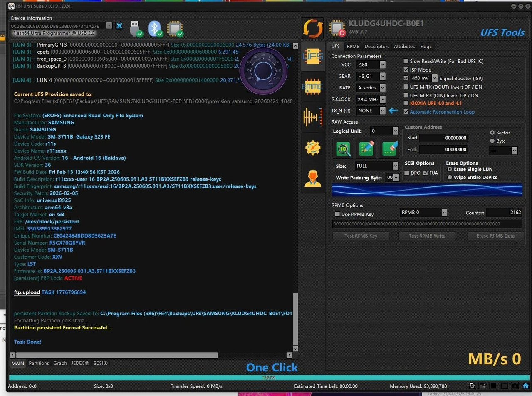Toggle the Signal Booster (ISP) checkbox
The image size is (532, 396).
[406, 78]
